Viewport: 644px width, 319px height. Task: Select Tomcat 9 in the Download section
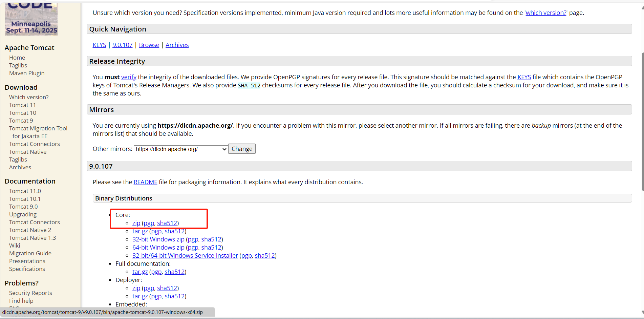[x=21, y=121]
